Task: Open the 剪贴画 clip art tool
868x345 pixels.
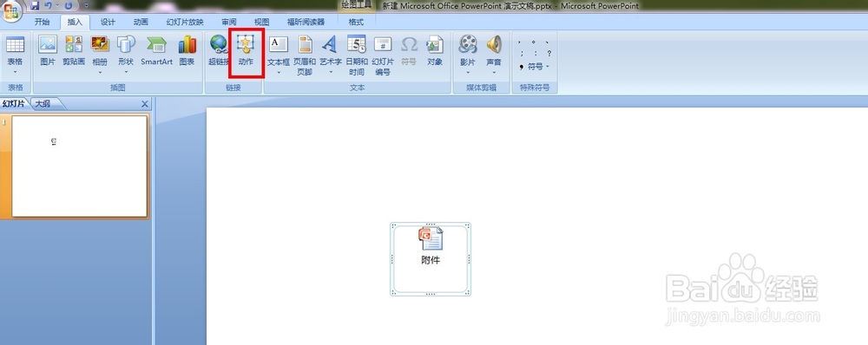Action: click(74, 51)
